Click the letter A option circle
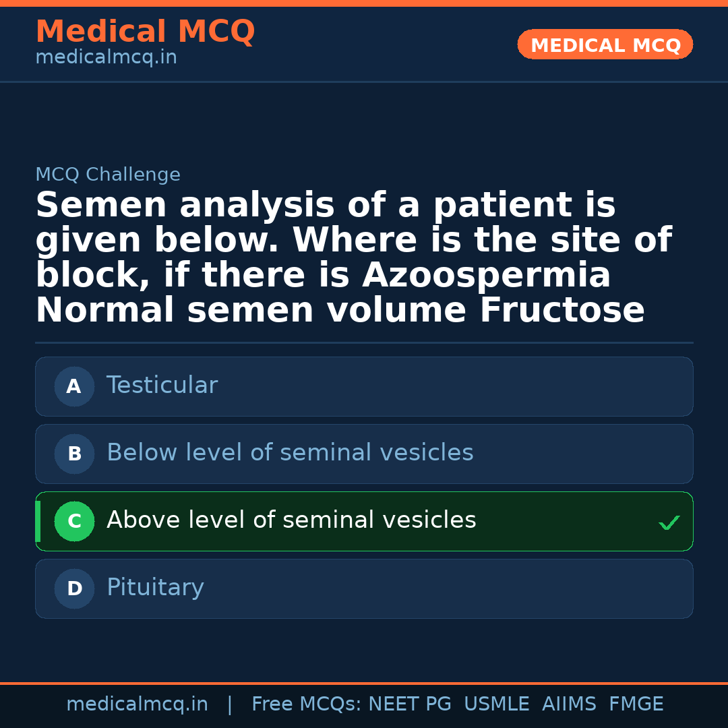This screenshot has height=728, width=728. click(x=74, y=386)
